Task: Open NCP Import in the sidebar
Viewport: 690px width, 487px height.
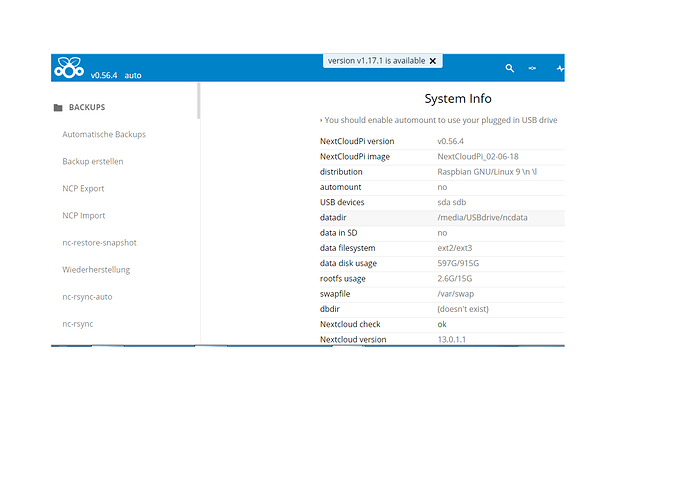Action: 84,216
